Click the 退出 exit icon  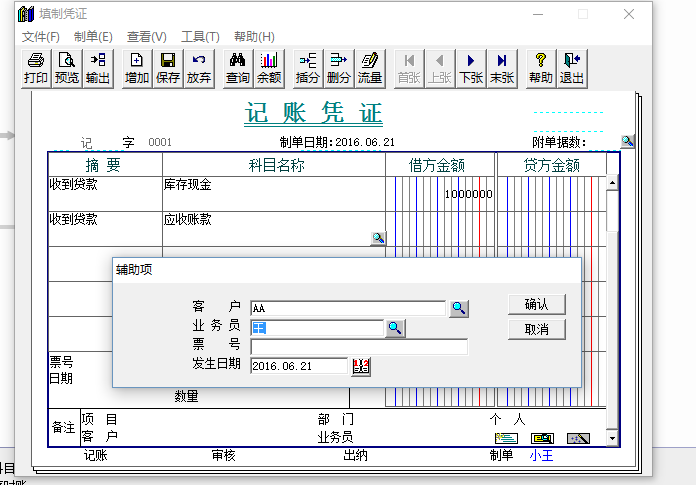pos(572,68)
